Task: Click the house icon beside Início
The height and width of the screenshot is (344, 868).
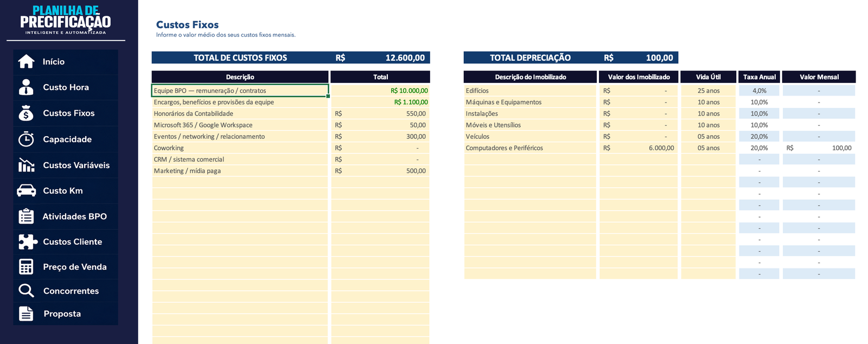Action: (x=26, y=62)
